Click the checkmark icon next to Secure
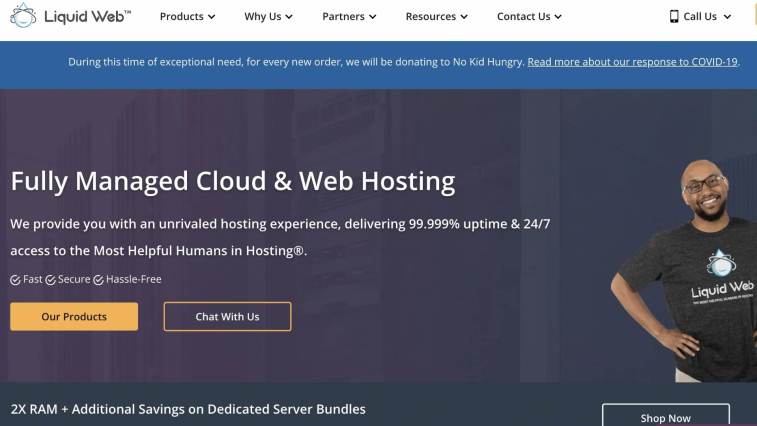The height and width of the screenshot is (426, 757). (x=50, y=280)
